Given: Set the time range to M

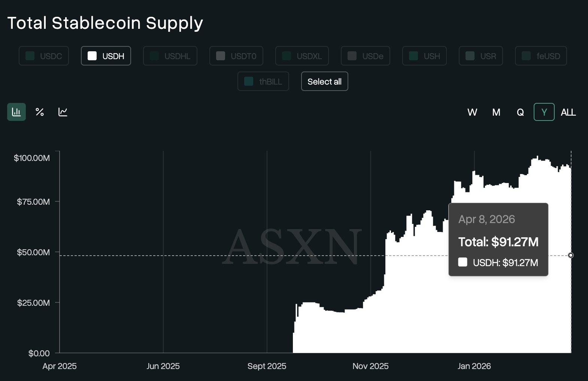Looking at the screenshot, I should (496, 112).
